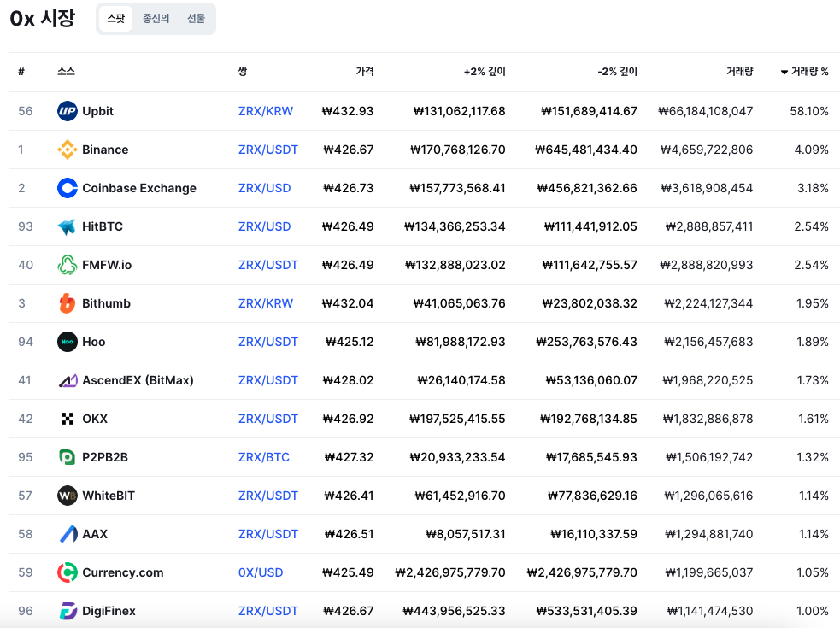The width and height of the screenshot is (840, 628).
Task: Click Bithumb price ₩432.04
Action: coord(348,303)
